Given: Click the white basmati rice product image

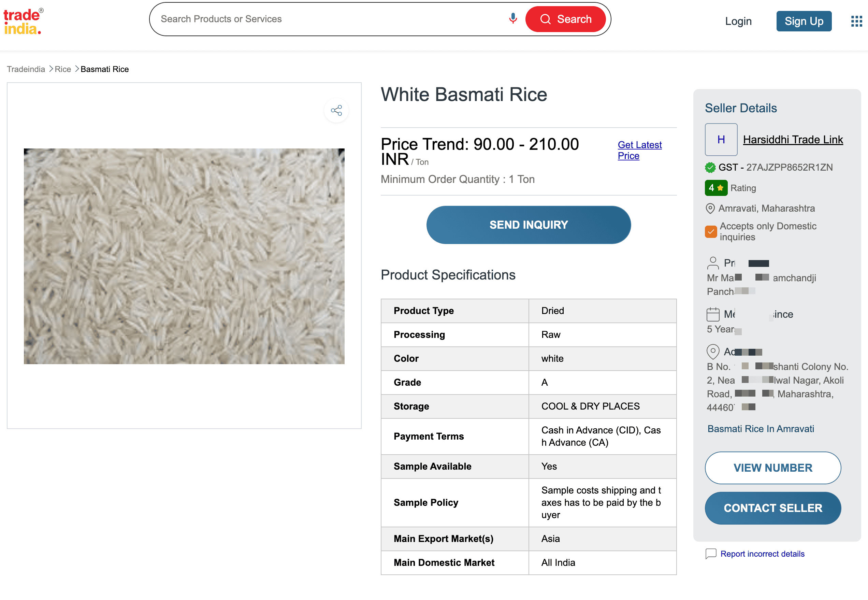Looking at the screenshot, I should pyautogui.click(x=184, y=256).
